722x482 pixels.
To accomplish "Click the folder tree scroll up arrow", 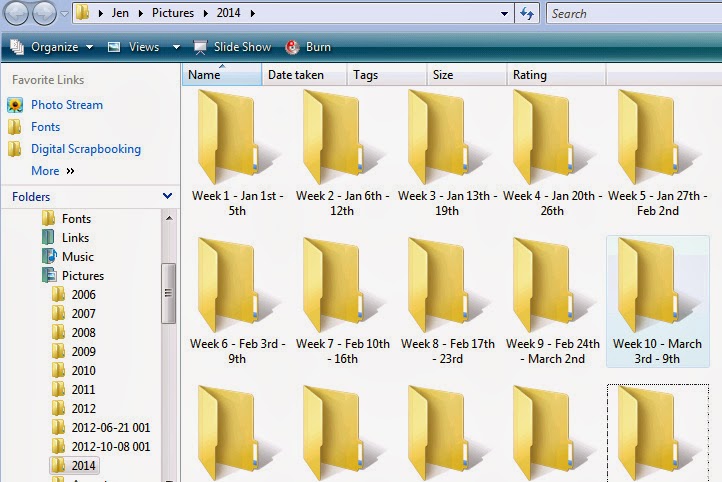I will 169,218.
